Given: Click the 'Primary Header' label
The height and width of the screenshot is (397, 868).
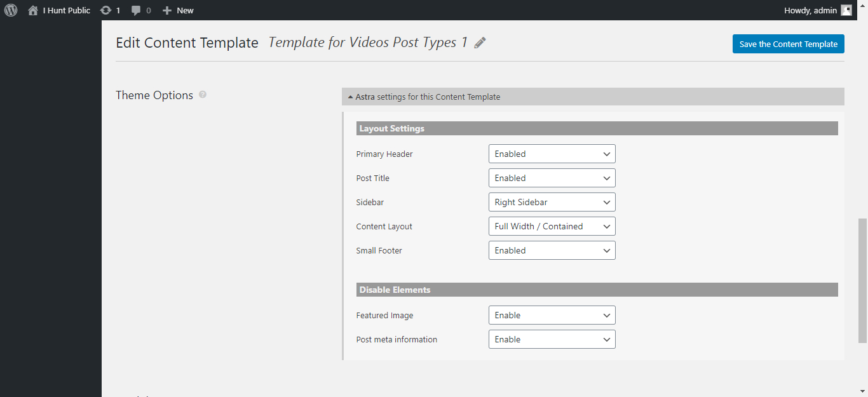Looking at the screenshot, I should (384, 154).
